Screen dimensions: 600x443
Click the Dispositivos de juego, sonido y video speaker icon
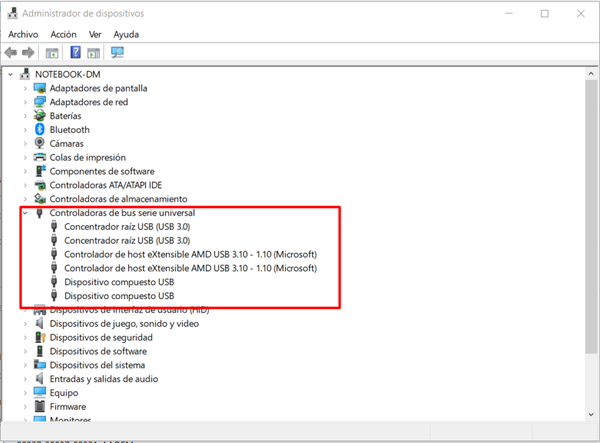(x=39, y=324)
